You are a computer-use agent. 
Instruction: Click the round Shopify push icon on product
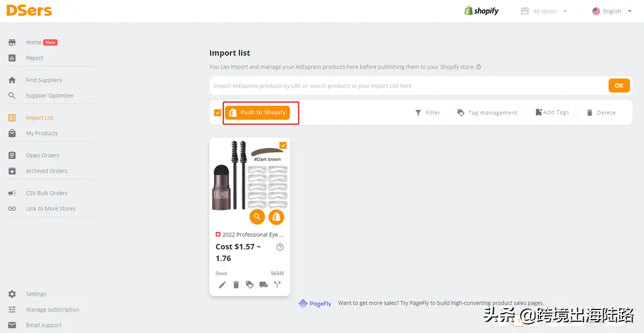(x=276, y=217)
